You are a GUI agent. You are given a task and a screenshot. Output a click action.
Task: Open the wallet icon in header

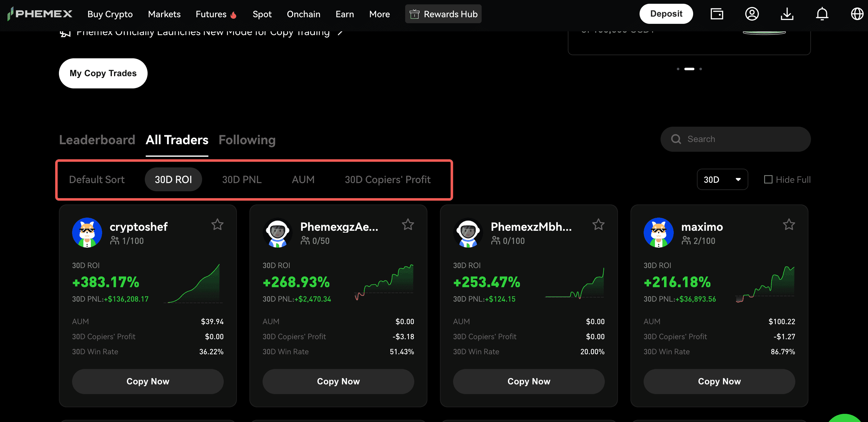(717, 14)
